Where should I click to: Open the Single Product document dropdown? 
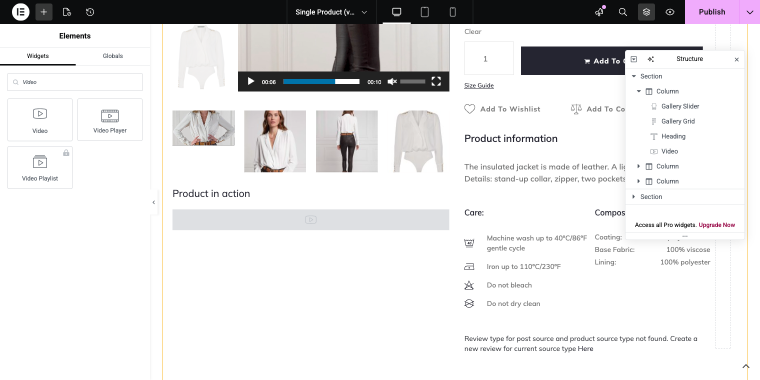click(x=331, y=12)
